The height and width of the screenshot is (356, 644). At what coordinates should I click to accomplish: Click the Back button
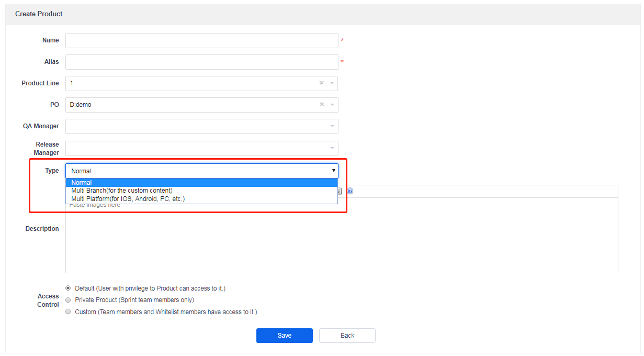347,336
